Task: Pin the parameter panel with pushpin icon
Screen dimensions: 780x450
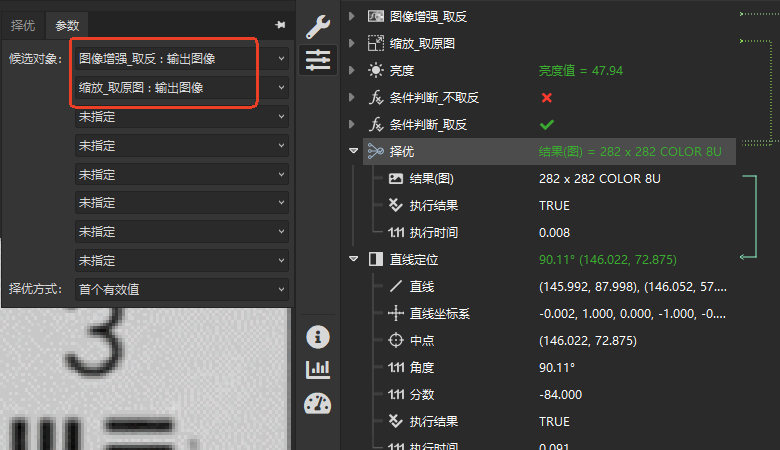Action: click(x=280, y=25)
